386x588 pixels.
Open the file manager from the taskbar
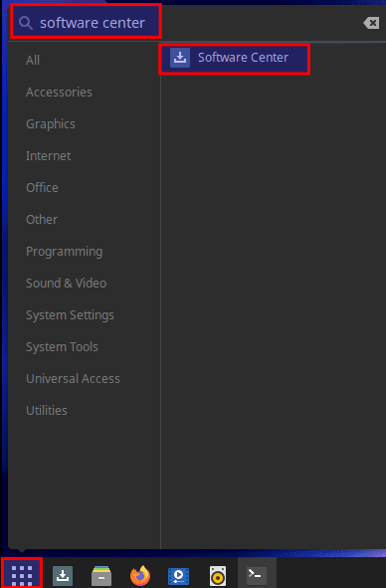pyautogui.click(x=101, y=576)
